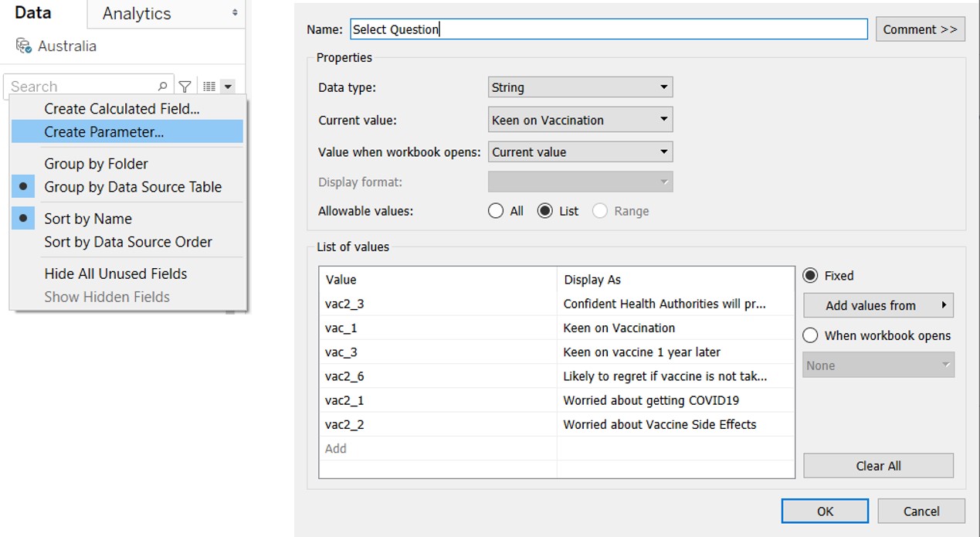This screenshot has height=537, width=980.
Task: Click the Comment >> button
Action: [920, 29]
